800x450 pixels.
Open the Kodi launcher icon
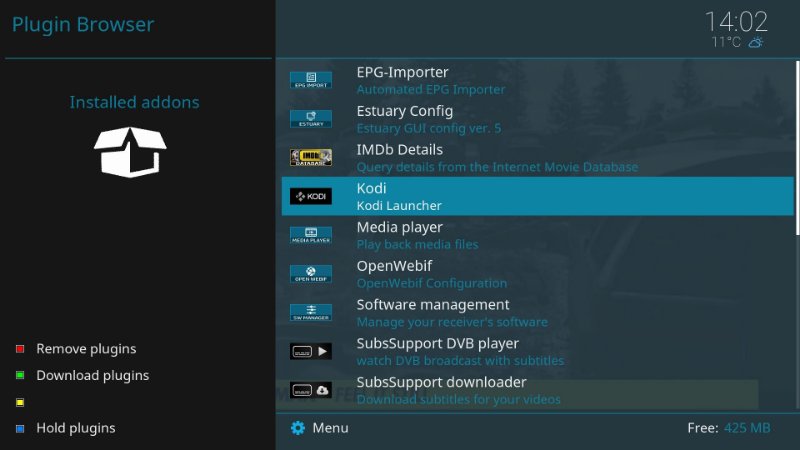coord(310,197)
